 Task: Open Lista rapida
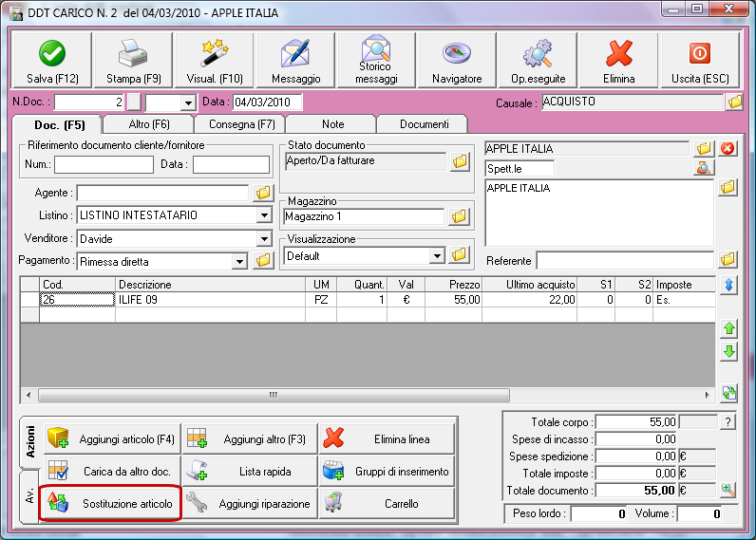250,471
